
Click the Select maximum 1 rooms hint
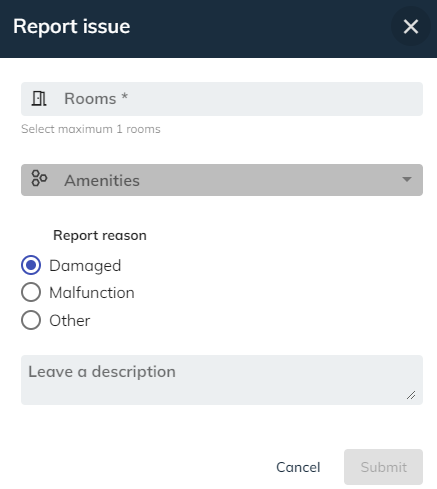coord(91,129)
